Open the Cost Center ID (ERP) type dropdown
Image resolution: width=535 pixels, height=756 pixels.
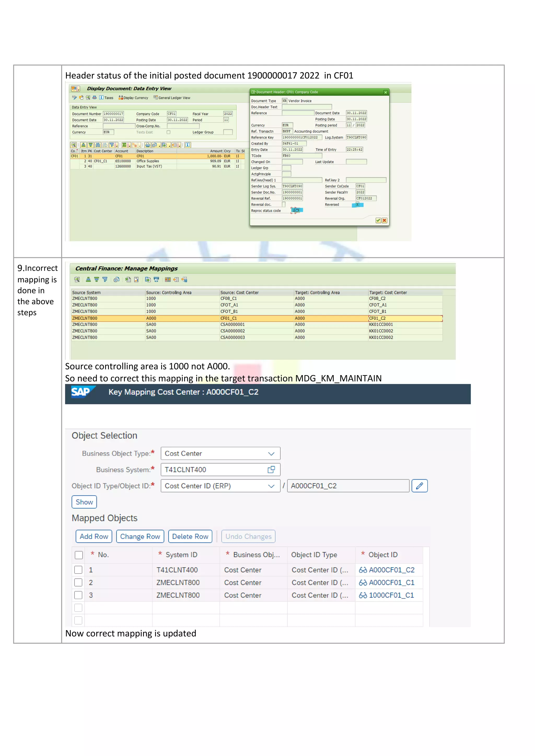tap(271, 486)
